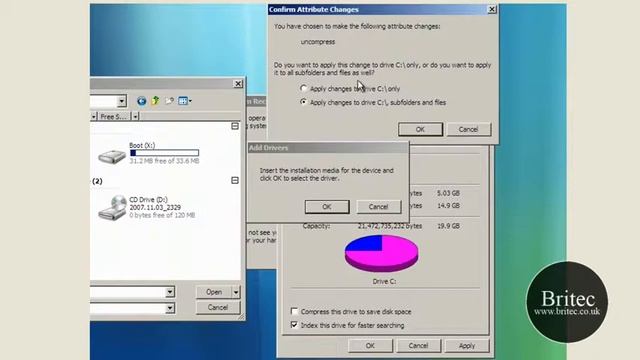The image size is (640, 360).
Task: Select 'Apply changes to drive C:\ only'
Action: (x=303, y=88)
